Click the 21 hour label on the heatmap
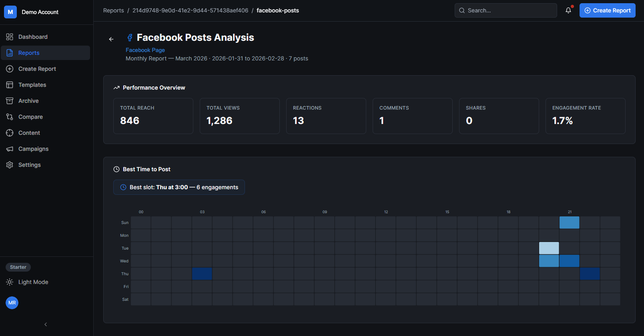Image resolution: width=644 pixels, height=336 pixels. coord(570,212)
